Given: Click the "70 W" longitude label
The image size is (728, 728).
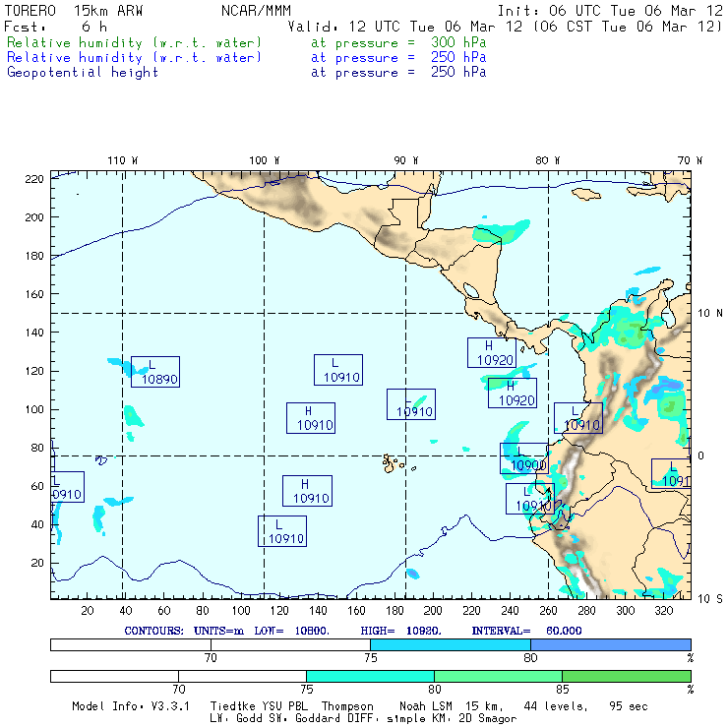Looking at the screenshot, I should coord(690,160).
